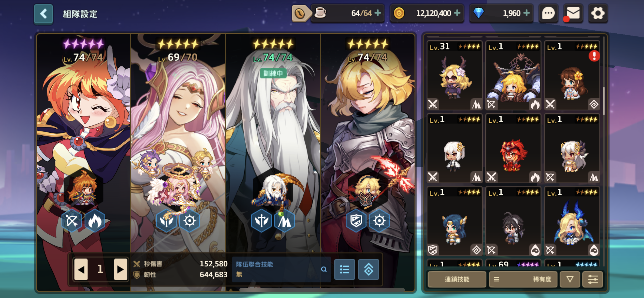Switch to next team with right arrow

(121, 269)
